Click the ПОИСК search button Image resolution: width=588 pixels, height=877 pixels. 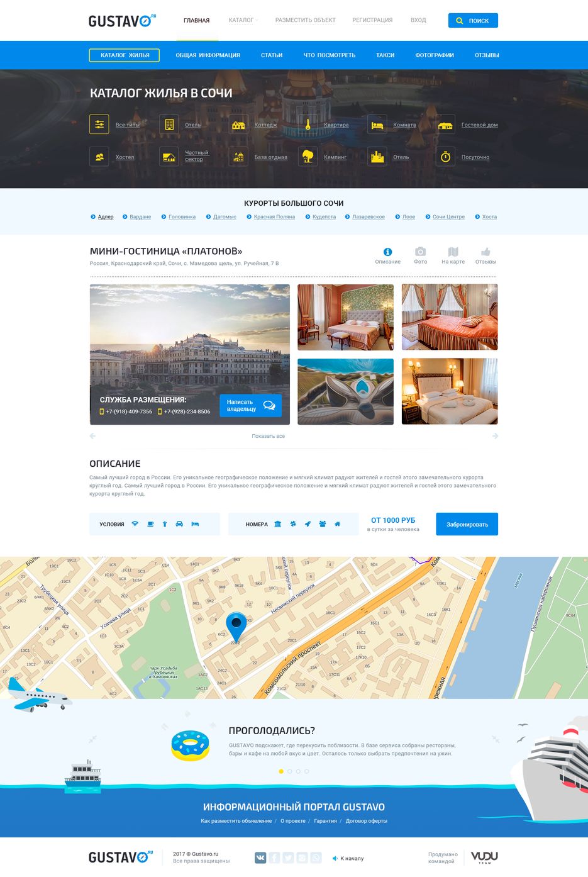pos(473,20)
